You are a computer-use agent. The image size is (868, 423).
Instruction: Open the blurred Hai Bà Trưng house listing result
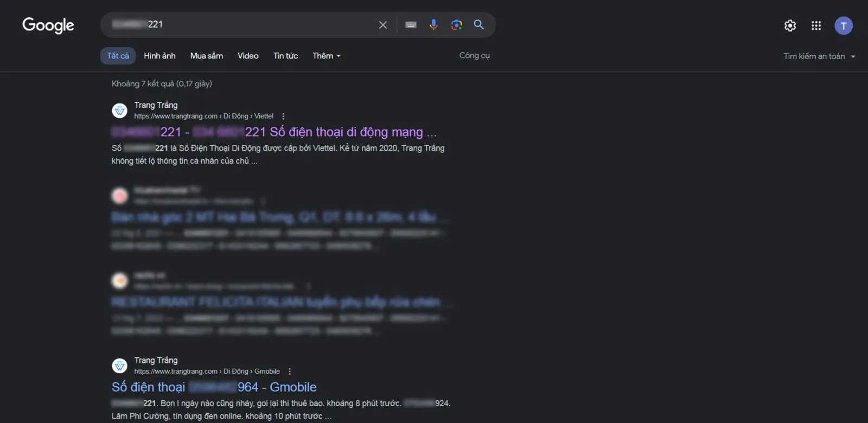click(280, 217)
